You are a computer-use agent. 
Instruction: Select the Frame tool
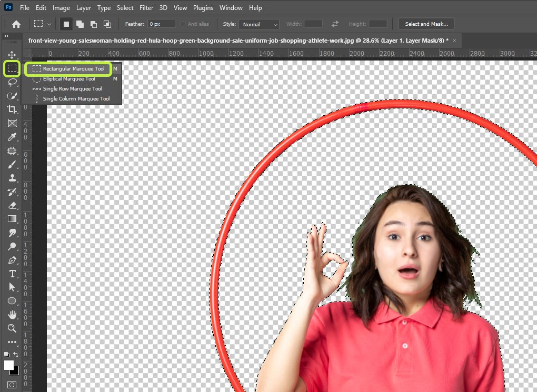(x=12, y=123)
